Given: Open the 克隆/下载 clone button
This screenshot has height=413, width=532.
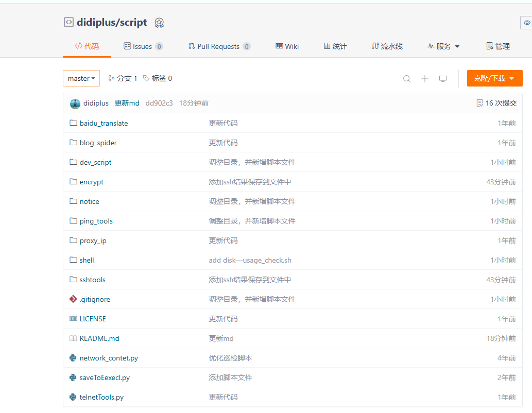Looking at the screenshot, I should [x=495, y=78].
